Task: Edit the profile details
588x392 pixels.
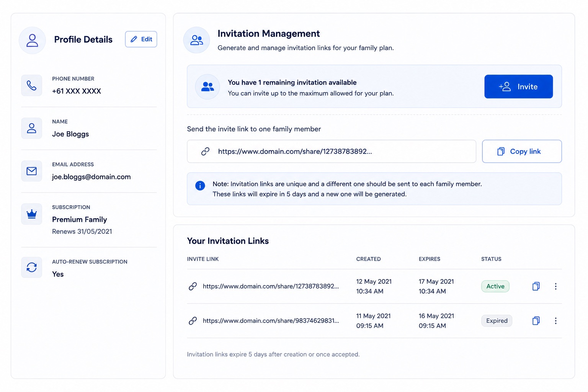Action: coord(141,39)
